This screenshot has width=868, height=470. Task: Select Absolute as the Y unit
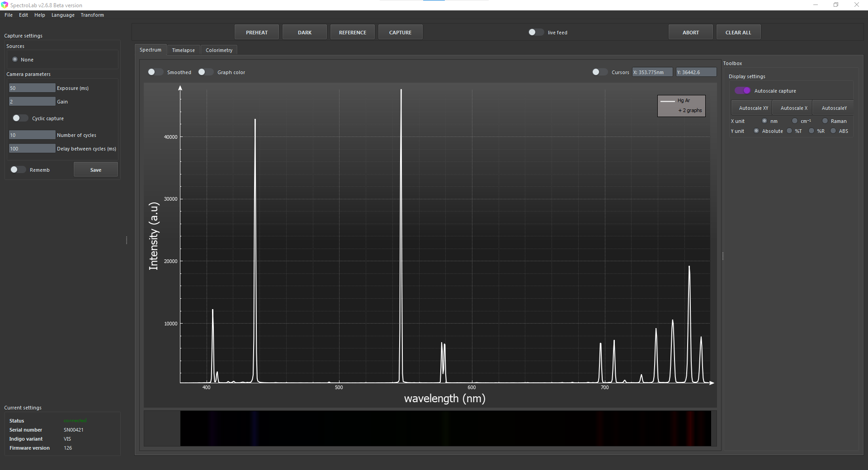point(756,131)
